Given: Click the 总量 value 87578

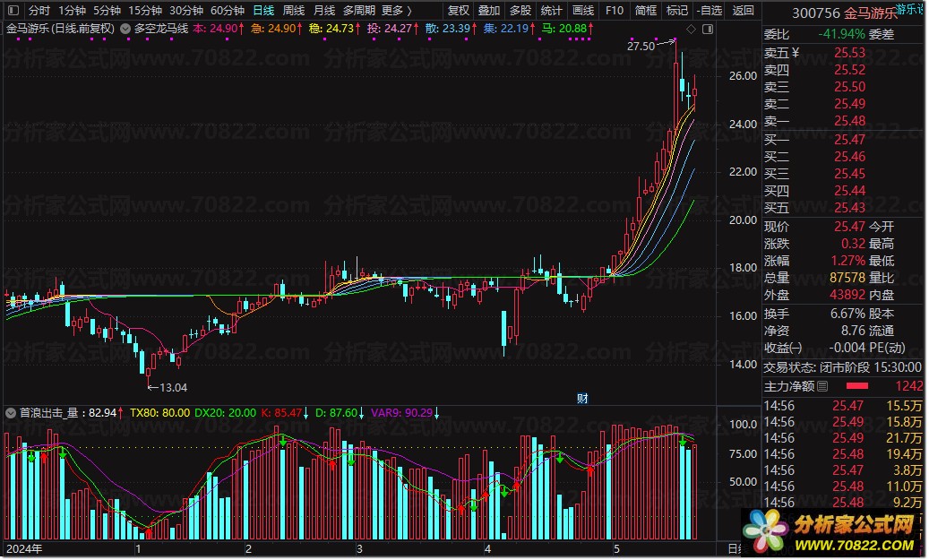Looking at the screenshot, I should click(847, 278).
